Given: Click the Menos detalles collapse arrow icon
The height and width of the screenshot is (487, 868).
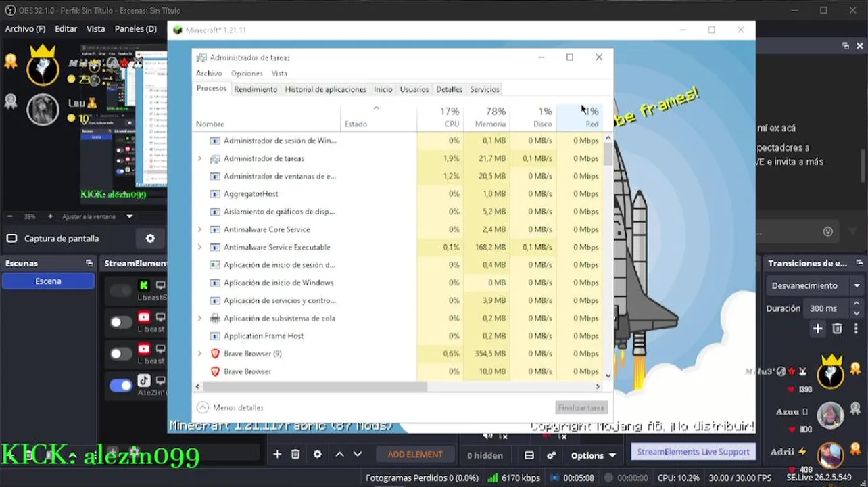Looking at the screenshot, I should 202,407.
